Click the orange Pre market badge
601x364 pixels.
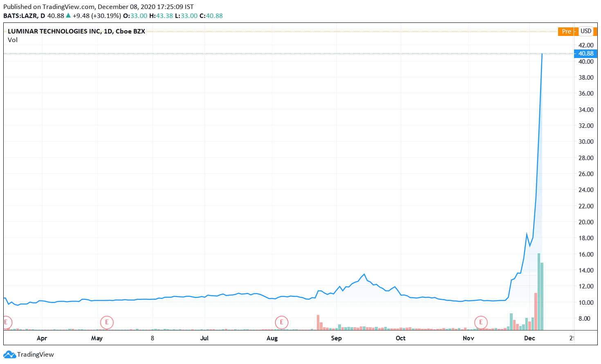[x=566, y=31]
